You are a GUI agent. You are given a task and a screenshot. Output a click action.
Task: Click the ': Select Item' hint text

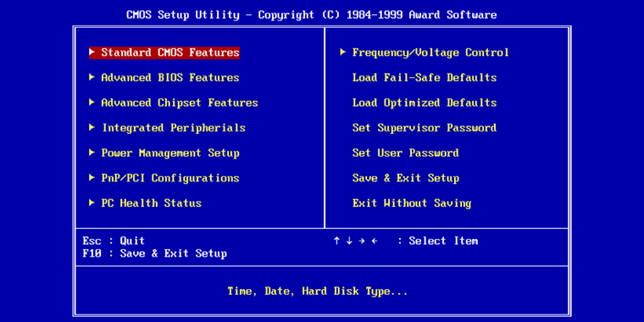point(437,241)
